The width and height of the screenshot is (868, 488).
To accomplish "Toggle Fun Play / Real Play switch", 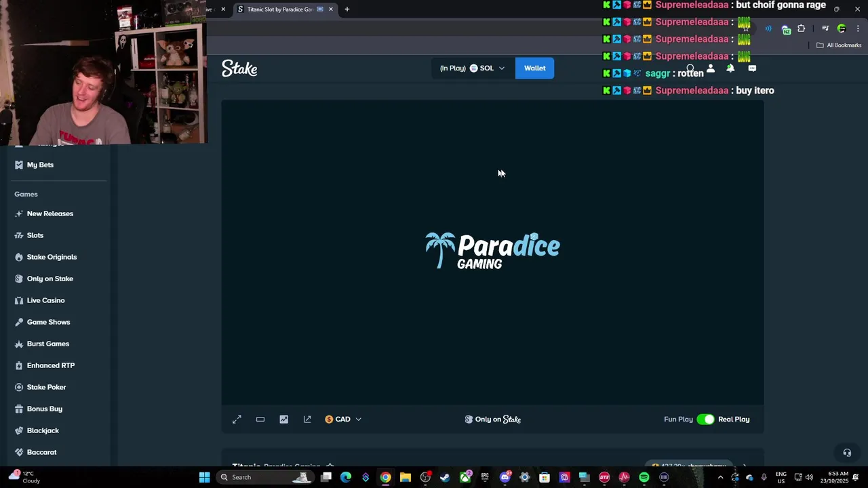I will click(705, 420).
